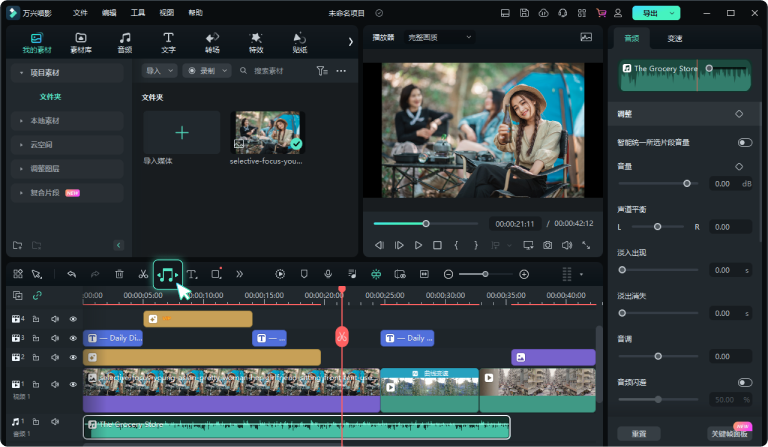Click the audio beat detection tool in timeline toolbar
Screen dimensions: 768x447
pos(168,274)
